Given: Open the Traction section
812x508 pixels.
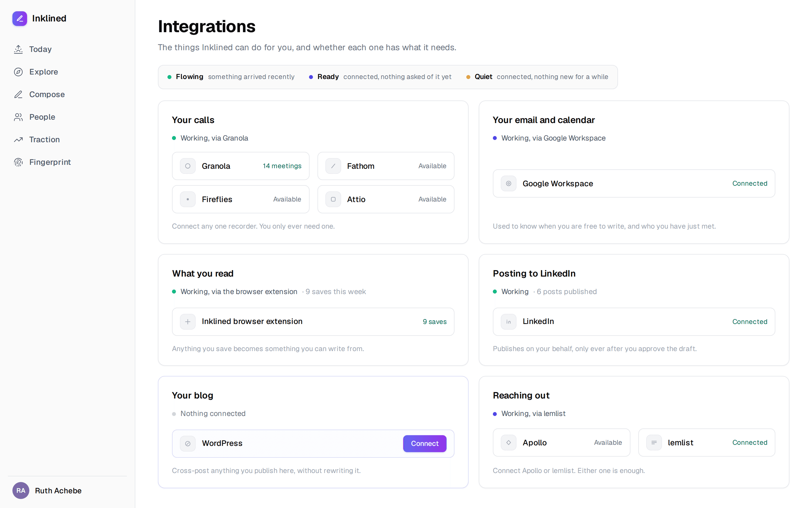Looking at the screenshot, I should click(67, 139).
